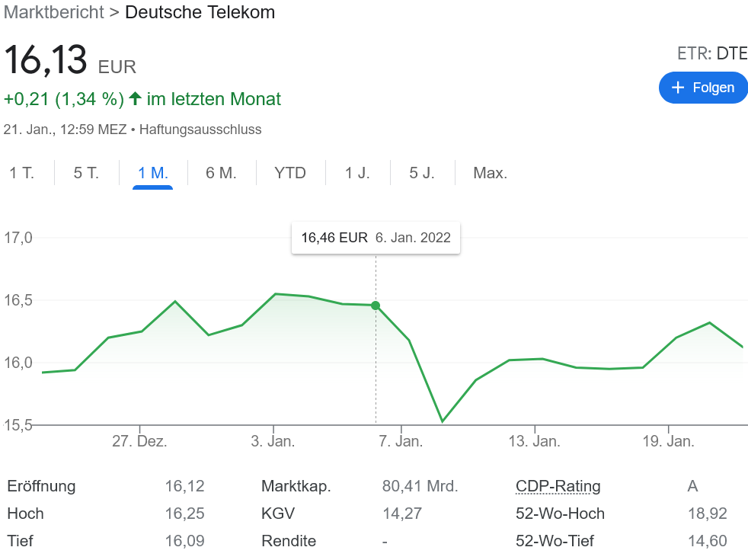Image resolution: width=748 pixels, height=560 pixels.
Task: Click the 80,41 Mrd. market cap value
Action: (x=420, y=486)
